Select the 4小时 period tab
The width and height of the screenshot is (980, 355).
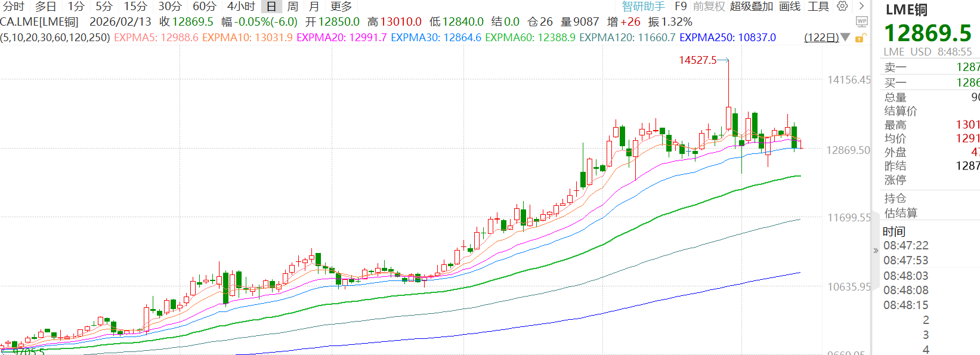[241, 6]
